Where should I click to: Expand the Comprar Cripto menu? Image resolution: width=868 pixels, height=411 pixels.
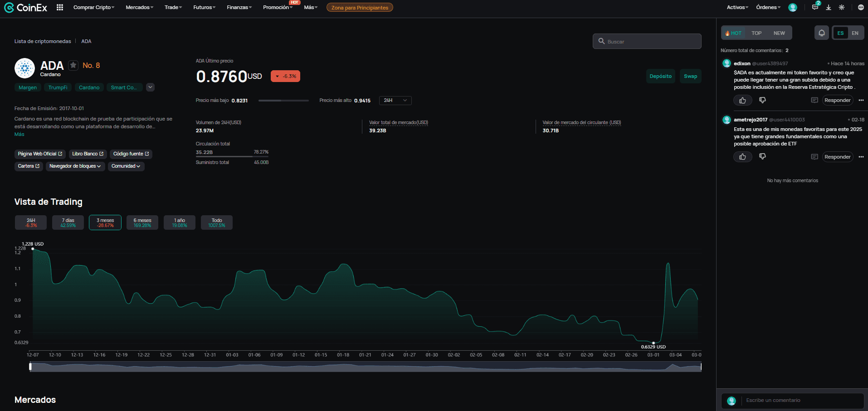(94, 7)
